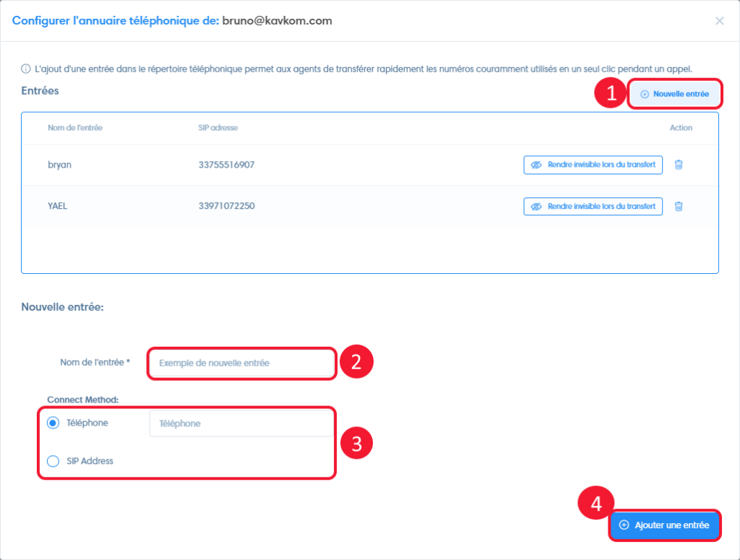Click Rendre invisible lors du transfert for YAEL
Viewport: 740px width, 560px height.
point(593,206)
